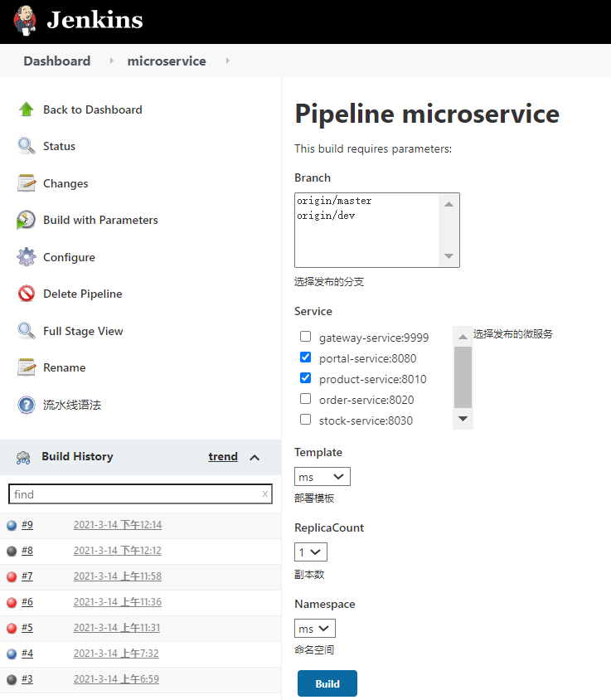
Task: Click the Full Stage View magnifier icon
Action: point(27,331)
